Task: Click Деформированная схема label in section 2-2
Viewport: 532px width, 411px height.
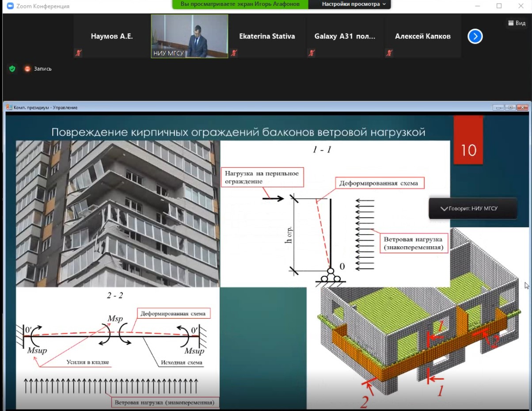Action: click(173, 314)
